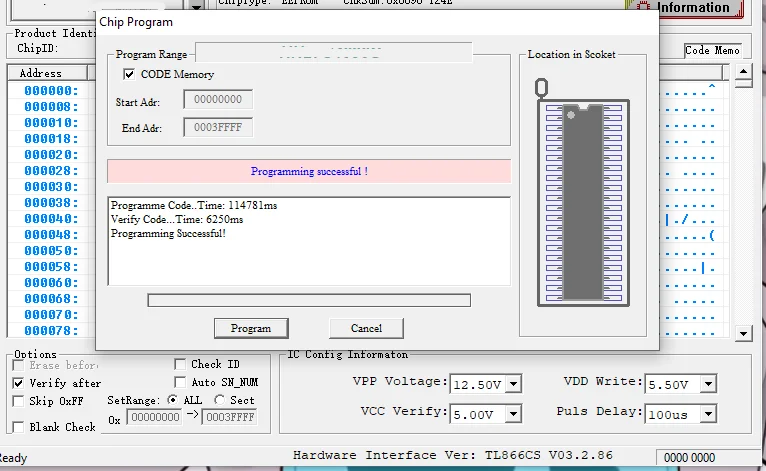Screen dimensions: 766x471
Task: Select address row 000030:
Action: point(51,187)
